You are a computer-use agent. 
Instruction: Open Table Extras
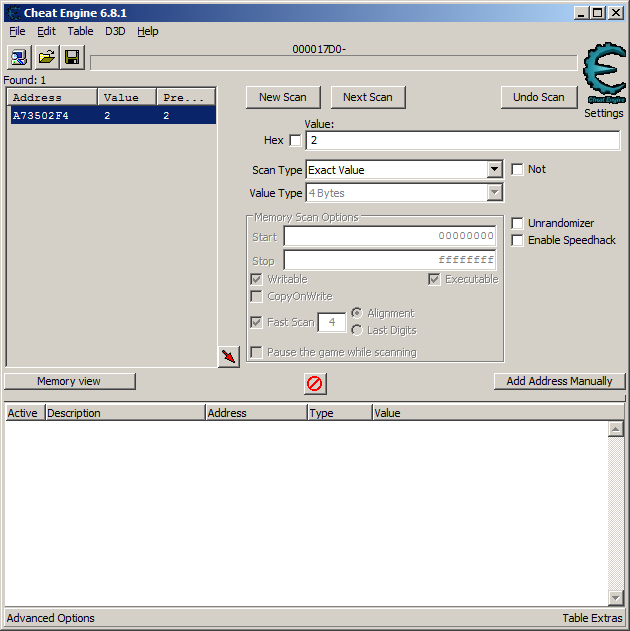pyautogui.click(x=592, y=618)
